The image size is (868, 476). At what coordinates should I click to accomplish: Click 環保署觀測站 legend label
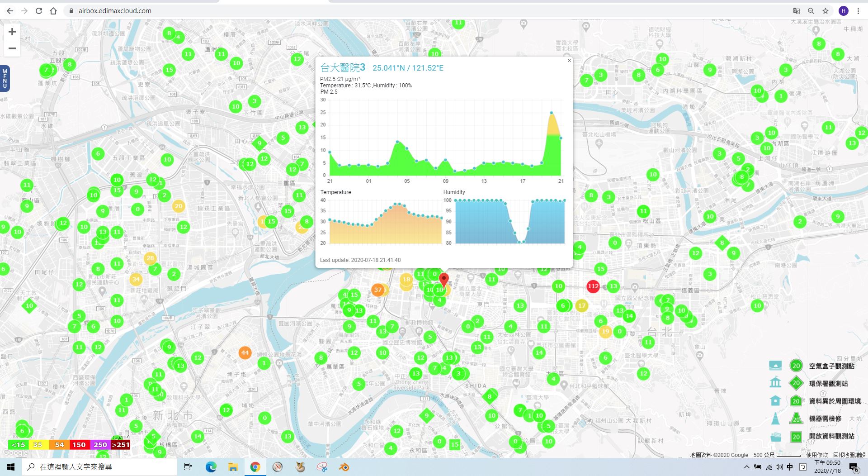point(828,383)
